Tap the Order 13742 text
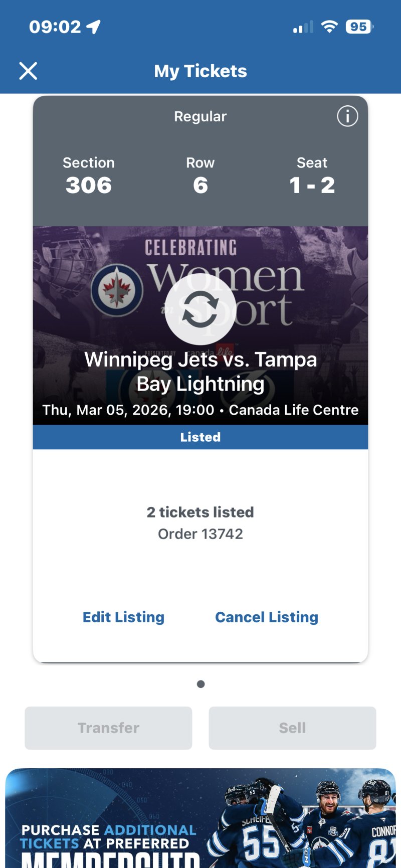 coord(200,534)
